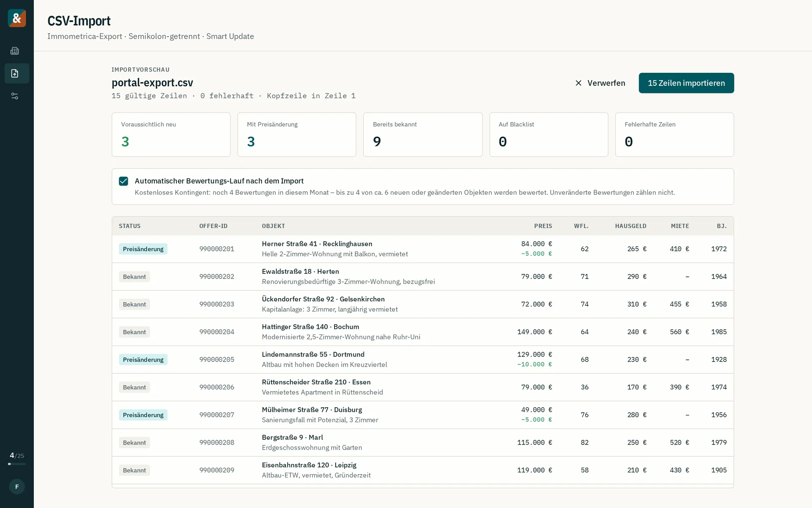Screen dimensions: 812x508
Task: Click Bekannt badge for Ewaldstraße 18
Action: 134,276
